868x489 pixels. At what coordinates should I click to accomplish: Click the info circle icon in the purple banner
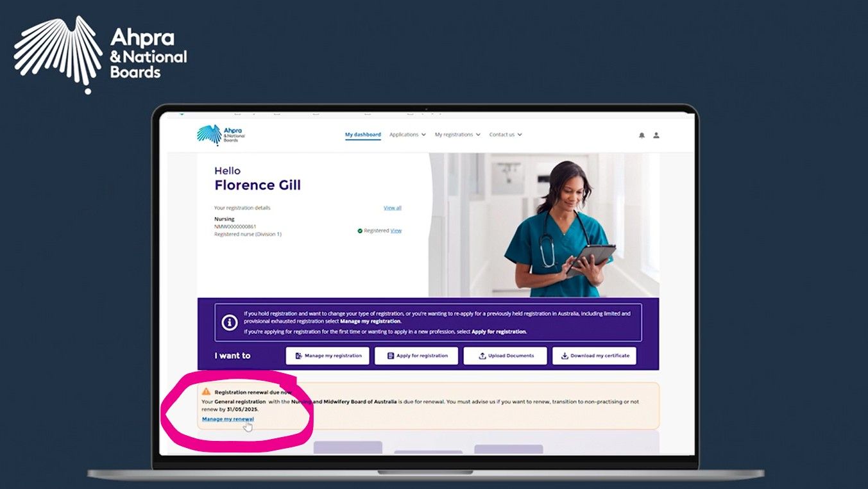coord(230,322)
